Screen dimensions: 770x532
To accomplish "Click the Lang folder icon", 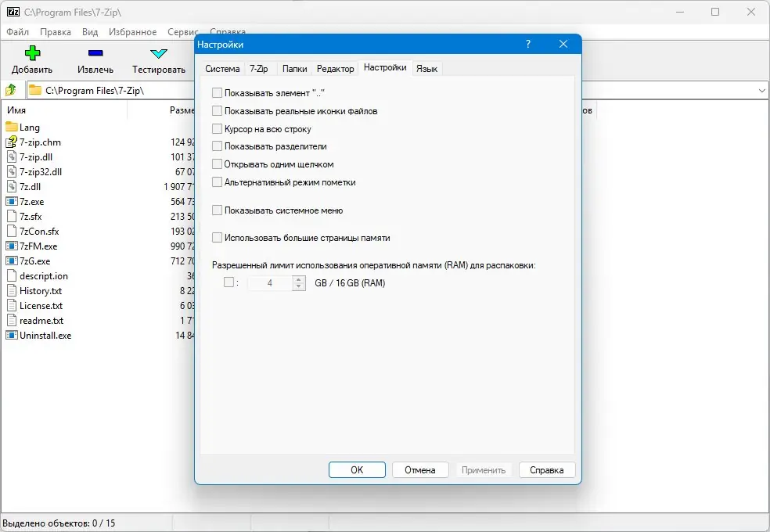I will click(11, 127).
